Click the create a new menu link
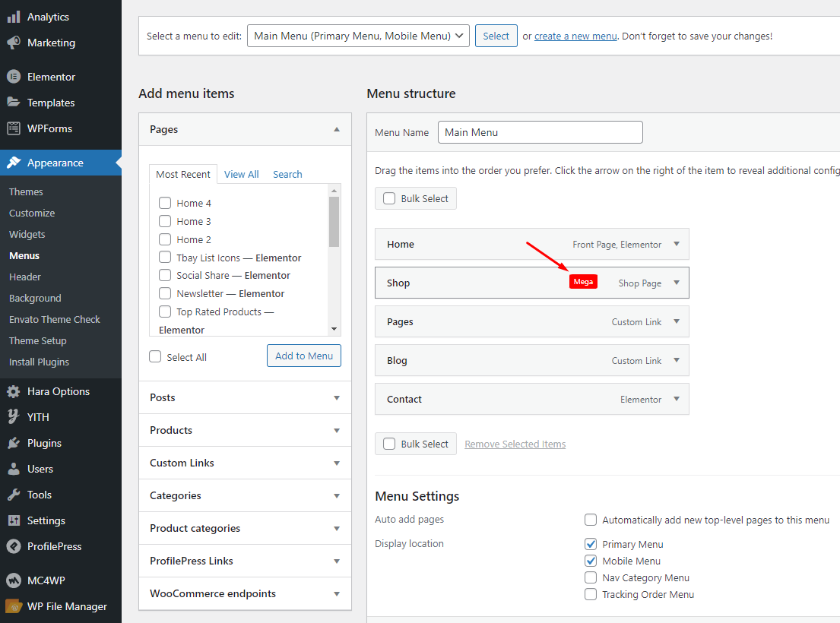Viewport: 840px width, 623px height. (575, 36)
